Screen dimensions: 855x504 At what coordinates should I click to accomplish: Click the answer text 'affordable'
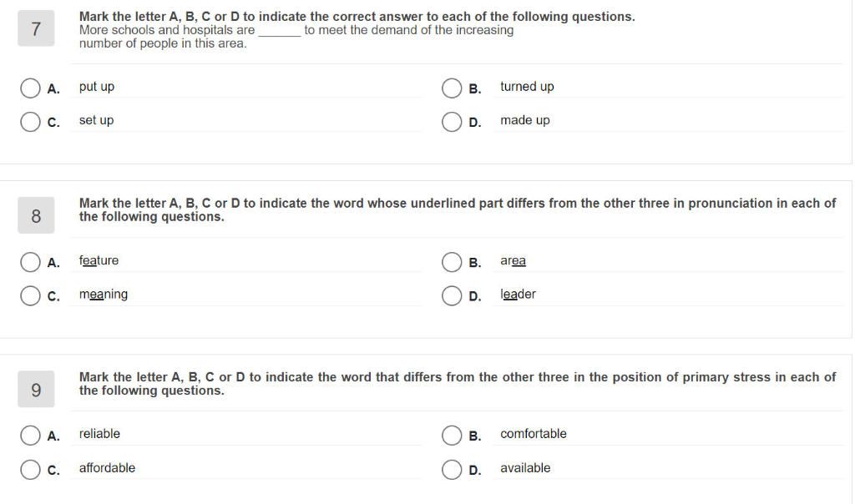(x=107, y=468)
